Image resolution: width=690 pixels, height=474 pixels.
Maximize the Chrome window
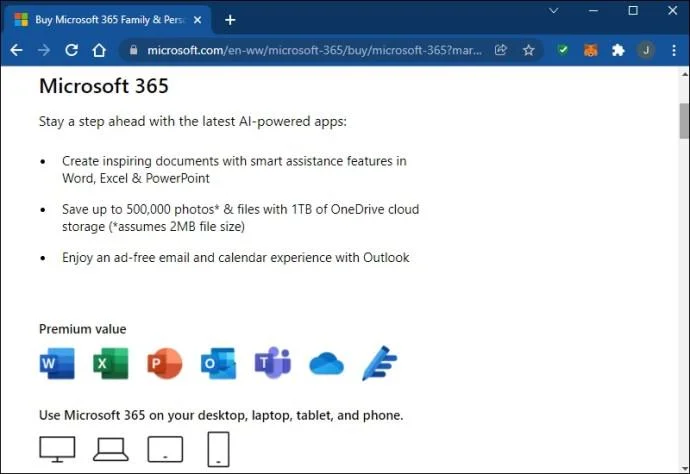pyautogui.click(x=633, y=11)
